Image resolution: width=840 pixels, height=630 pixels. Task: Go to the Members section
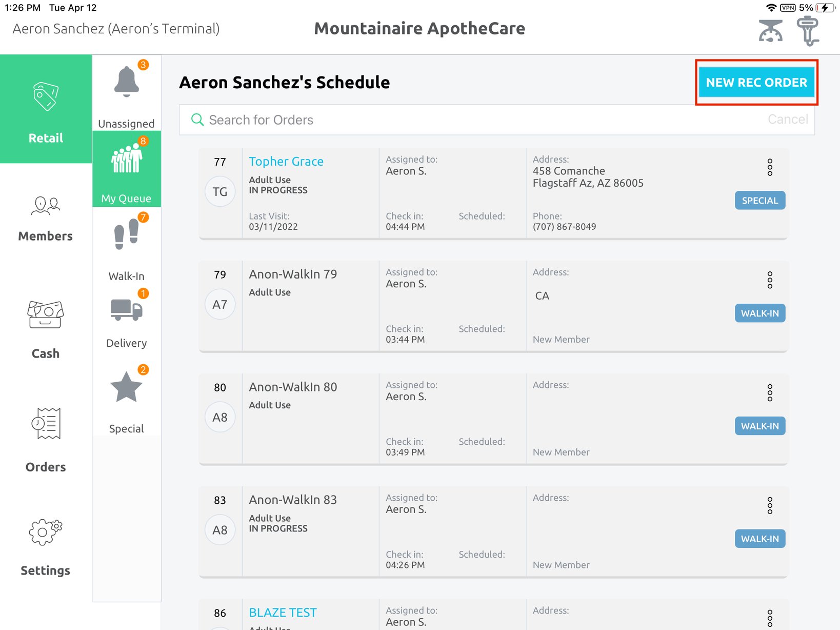(46, 218)
